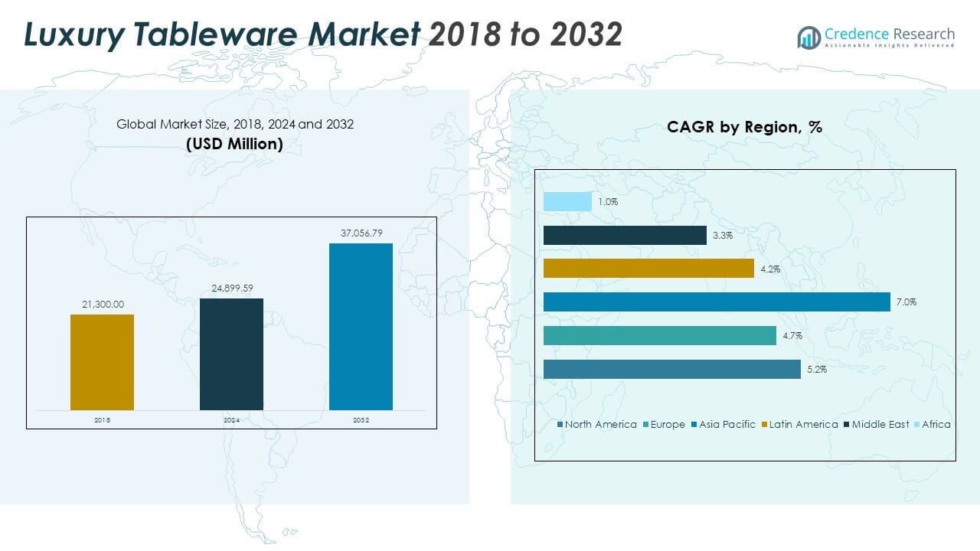Click the Latin America 4.2% bar

(648, 269)
